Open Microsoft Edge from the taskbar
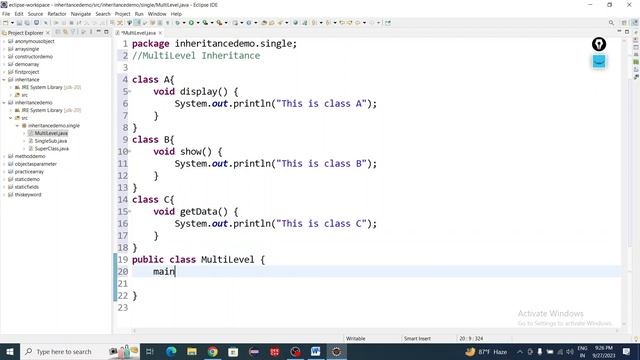Viewport: 640px width, 360px height. [x=171, y=351]
